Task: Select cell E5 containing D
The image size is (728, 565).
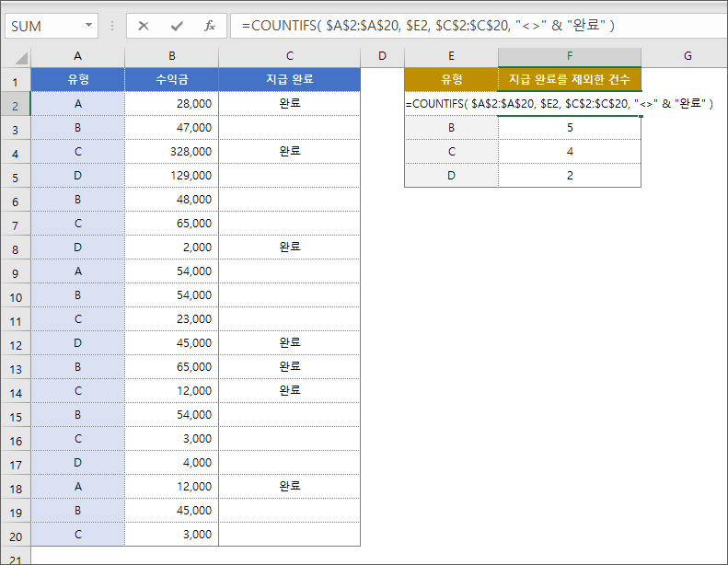Action: [451, 176]
